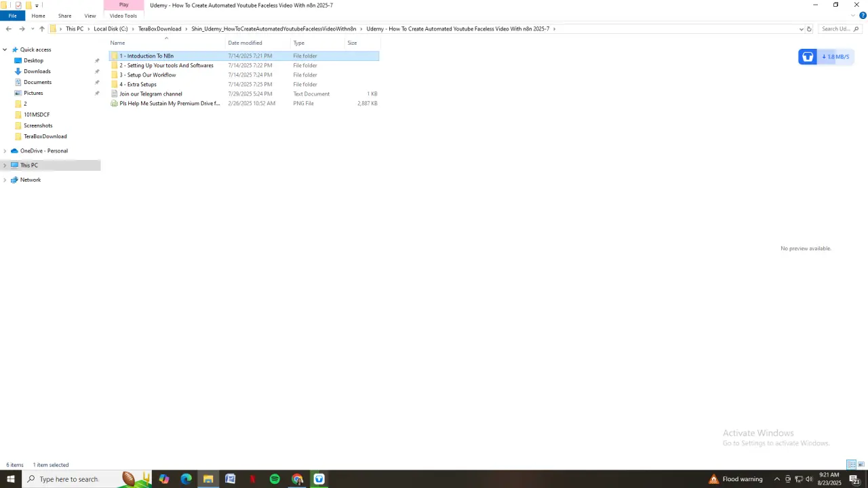Click folder icon of '4 - Extra Setups'

click(x=115, y=84)
